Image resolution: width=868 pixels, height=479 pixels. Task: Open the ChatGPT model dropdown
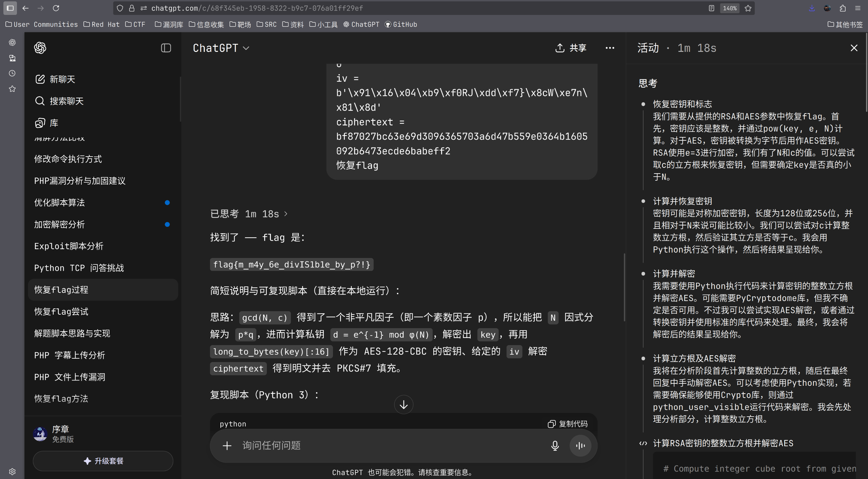coord(221,48)
